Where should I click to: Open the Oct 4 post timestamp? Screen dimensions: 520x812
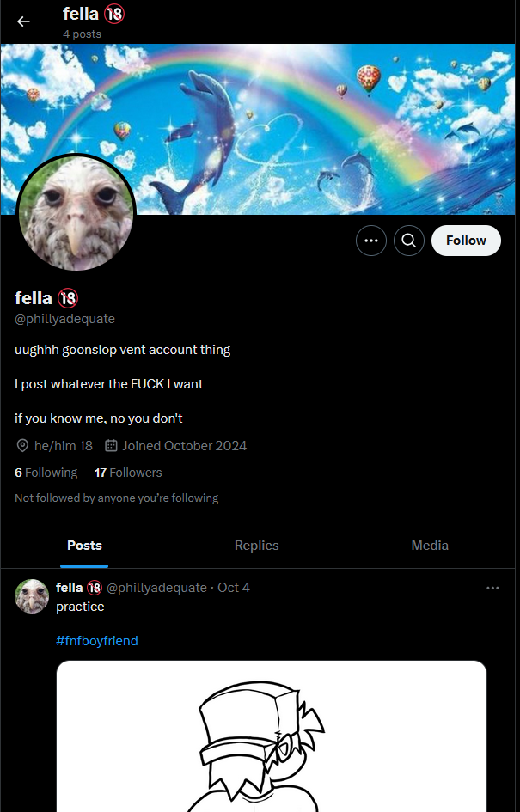pyautogui.click(x=234, y=587)
